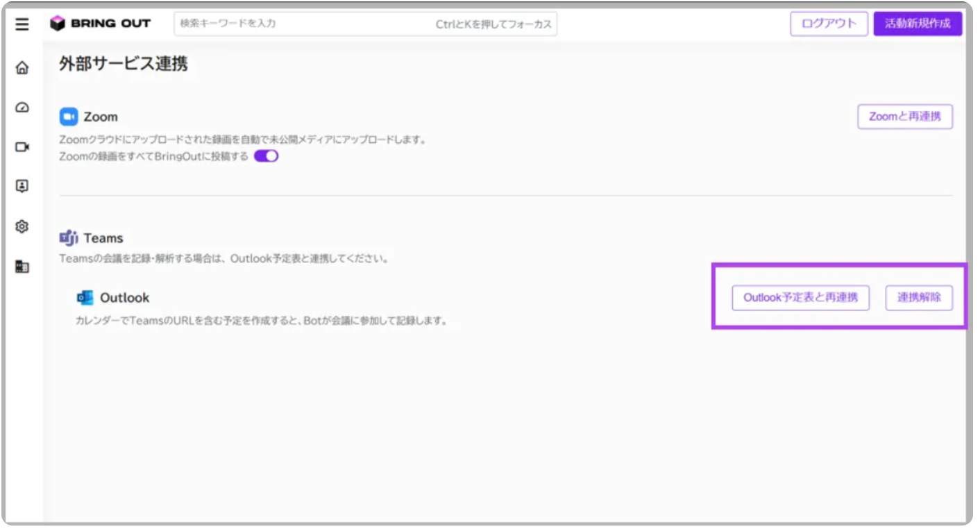Open the video camera sidebar icon

pos(22,147)
